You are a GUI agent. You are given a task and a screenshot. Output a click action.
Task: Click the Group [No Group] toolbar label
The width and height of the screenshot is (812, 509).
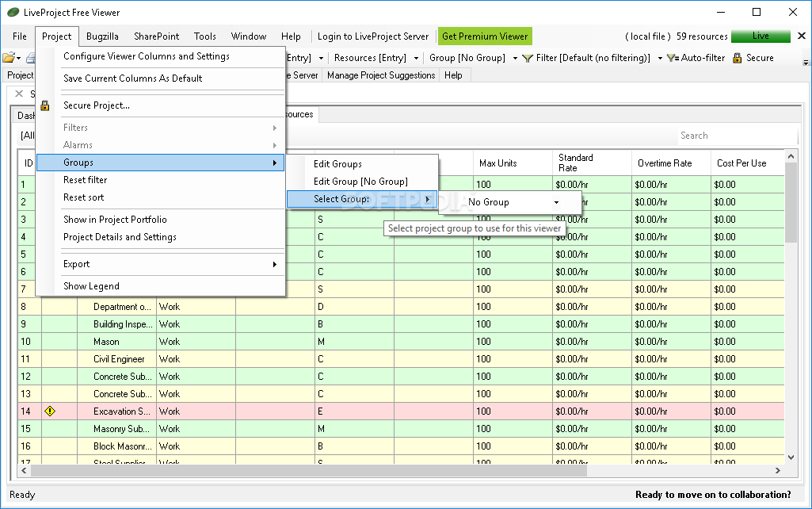pyautogui.click(x=467, y=58)
